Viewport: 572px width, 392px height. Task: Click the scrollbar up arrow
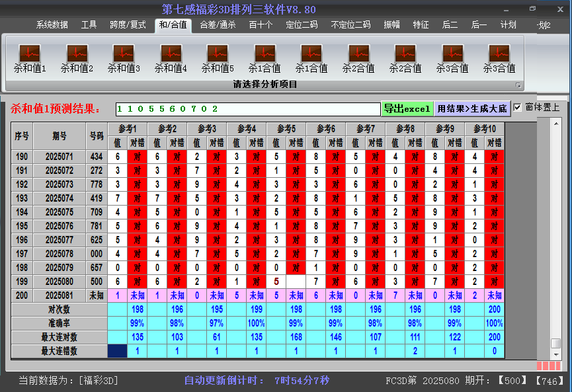tap(556, 124)
